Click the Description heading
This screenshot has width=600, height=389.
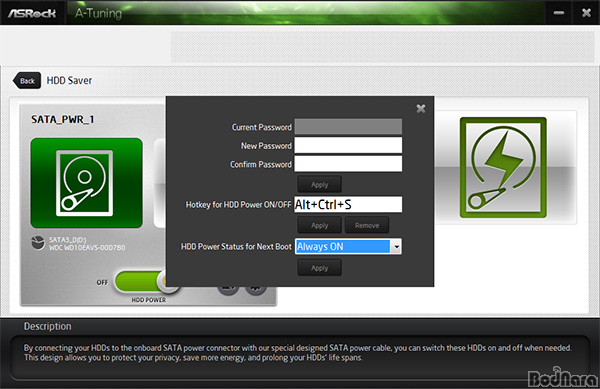tap(47, 326)
